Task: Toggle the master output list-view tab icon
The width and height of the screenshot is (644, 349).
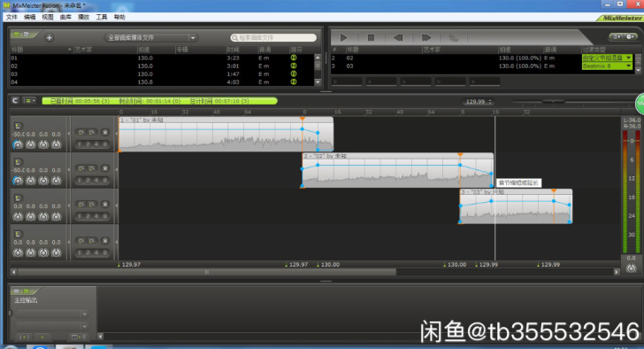Action: 17,291
